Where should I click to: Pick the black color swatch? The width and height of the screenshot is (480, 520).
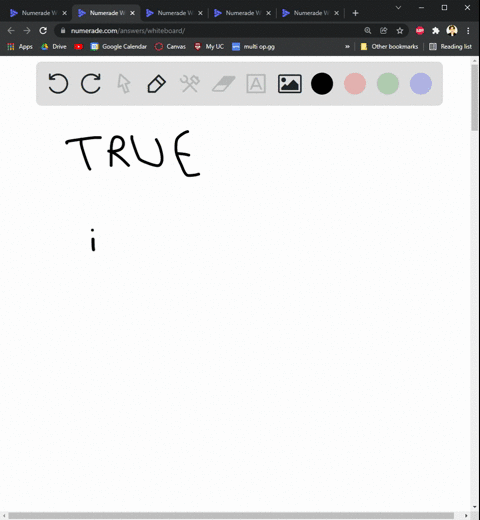pos(322,83)
